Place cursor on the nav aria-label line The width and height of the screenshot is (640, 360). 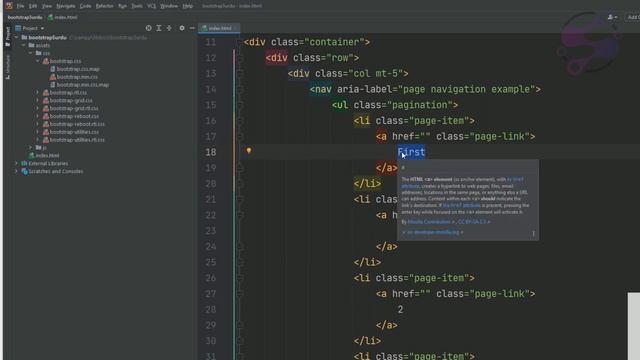point(425,89)
